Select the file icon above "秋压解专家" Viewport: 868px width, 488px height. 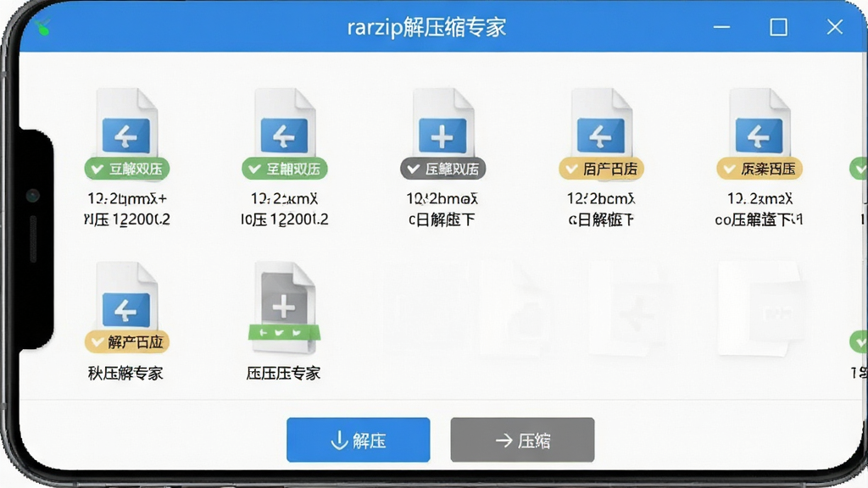click(127, 297)
